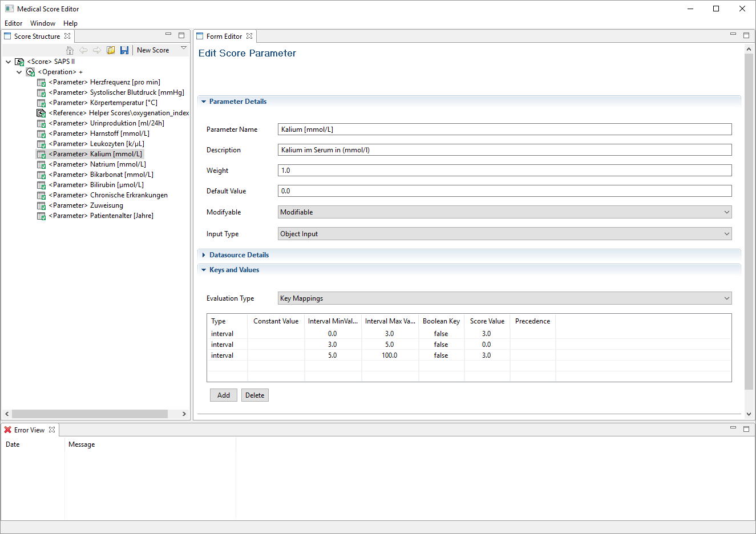Switch to the Error View tab
Screen dimensions: 756x534
29,430
